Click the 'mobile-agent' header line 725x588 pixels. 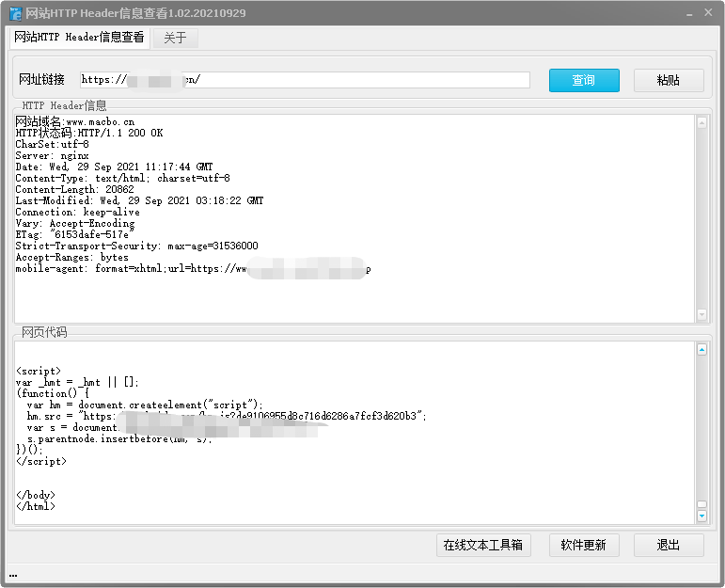pos(194,269)
